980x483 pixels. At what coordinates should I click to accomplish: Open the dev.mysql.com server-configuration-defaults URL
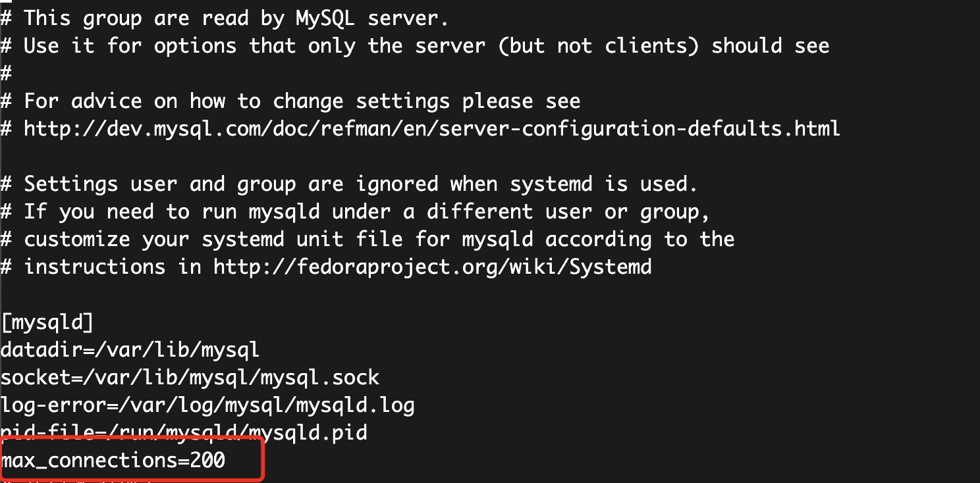pyautogui.click(x=432, y=128)
